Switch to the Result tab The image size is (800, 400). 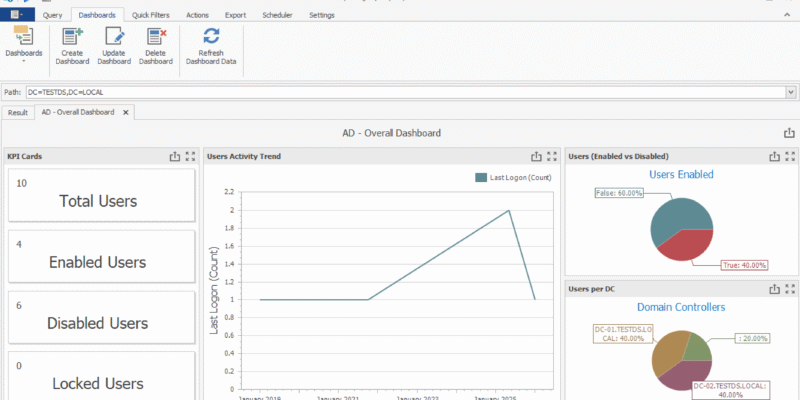[18, 113]
